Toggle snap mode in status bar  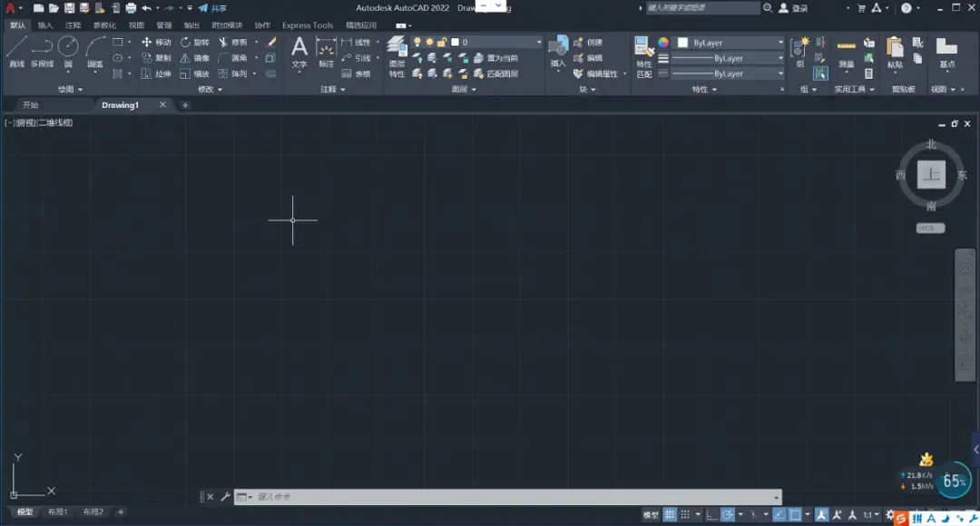point(685,515)
